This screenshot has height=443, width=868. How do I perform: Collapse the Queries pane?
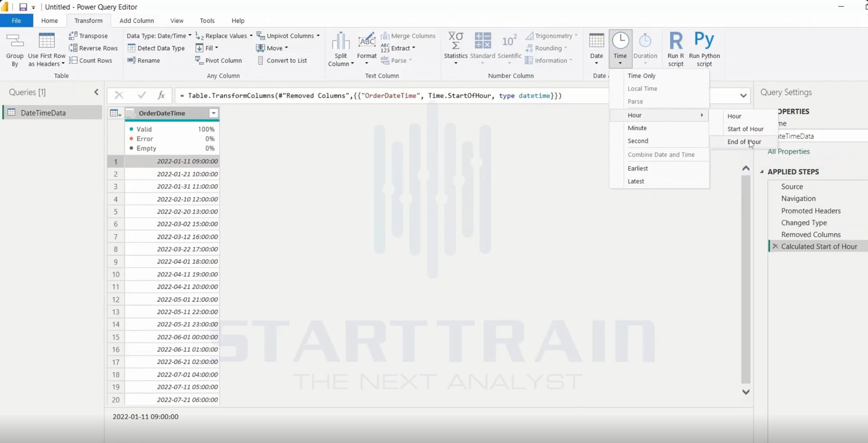coord(96,92)
